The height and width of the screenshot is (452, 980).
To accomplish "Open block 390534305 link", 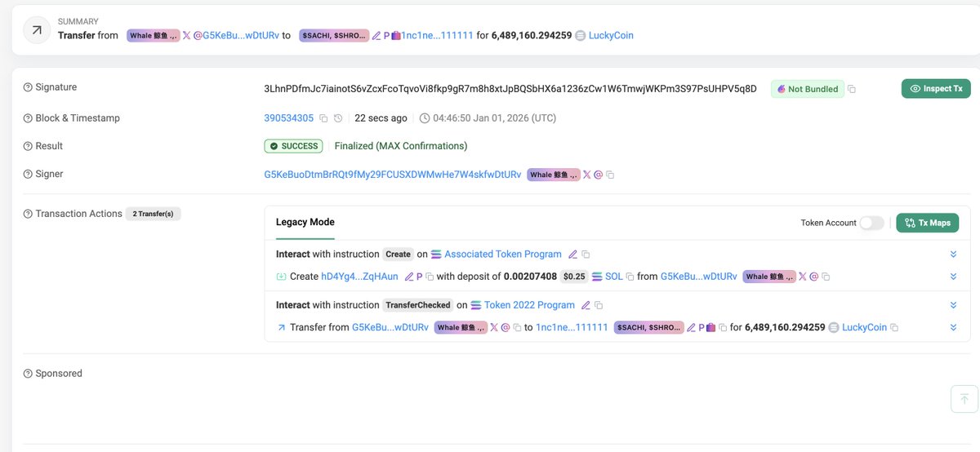I will coord(289,118).
